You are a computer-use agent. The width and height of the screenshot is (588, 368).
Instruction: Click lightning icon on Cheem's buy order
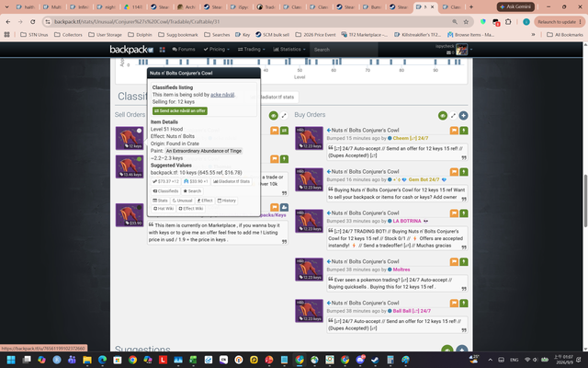pyautogui.click(x=464, y=131)
